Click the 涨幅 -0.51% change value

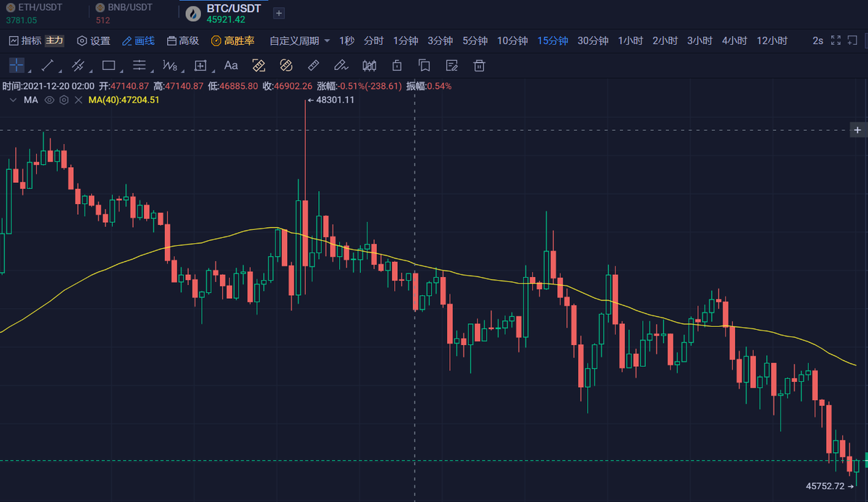pos(359,86)
